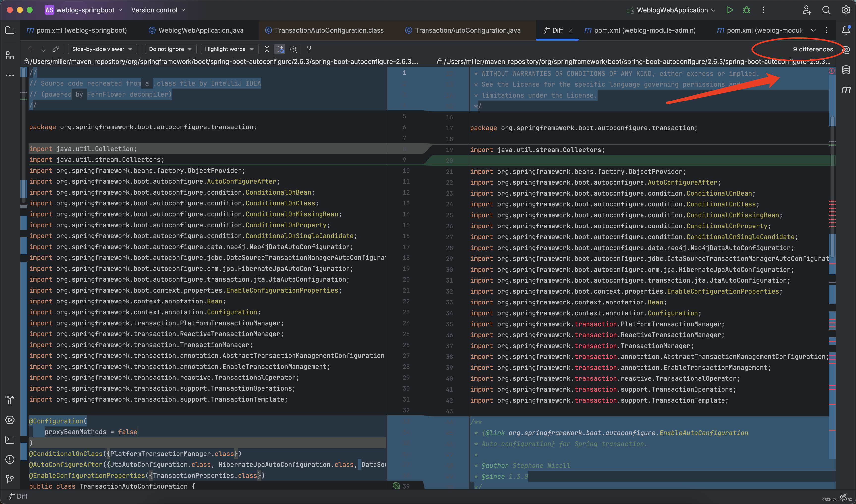Open diff help question mark

pos(309,49)
